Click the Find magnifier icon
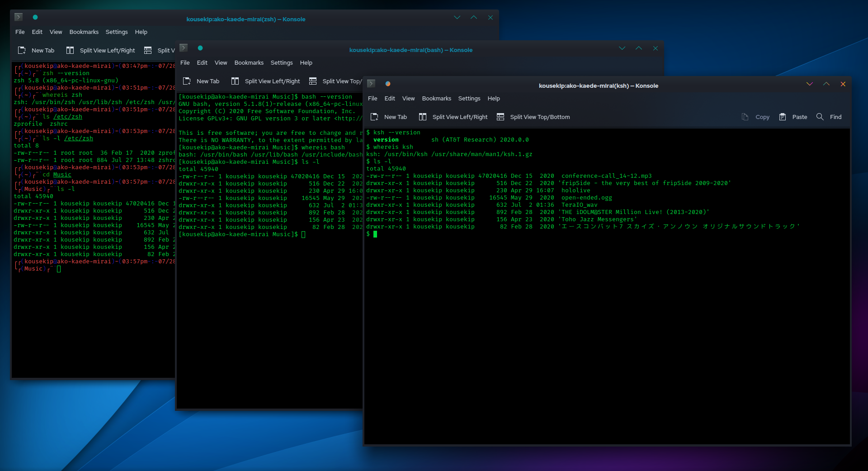Screen dimensions: 868x471 (x=820, y=117)
